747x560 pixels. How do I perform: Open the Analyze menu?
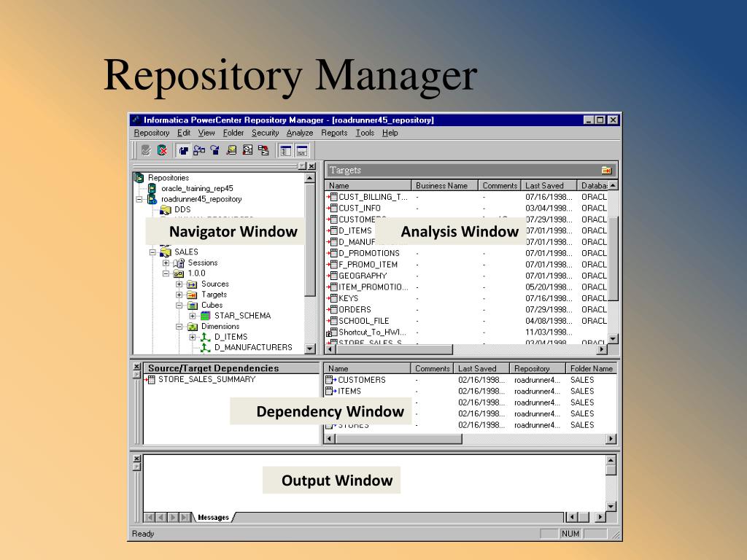pyautogui.click(x=300, y=133)
